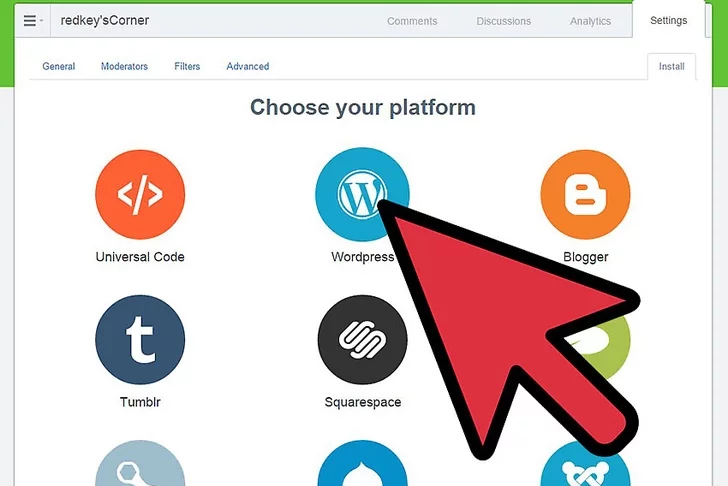Choose the Squarespace platform icon
The height and width of the screenshot is (486, 728).
[362, 340]
